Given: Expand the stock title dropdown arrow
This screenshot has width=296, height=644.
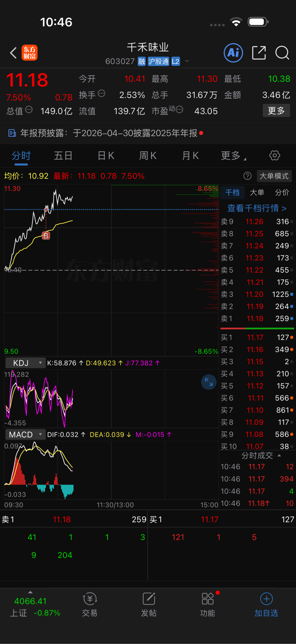Looking at the screenshot, I should point(187,61).
